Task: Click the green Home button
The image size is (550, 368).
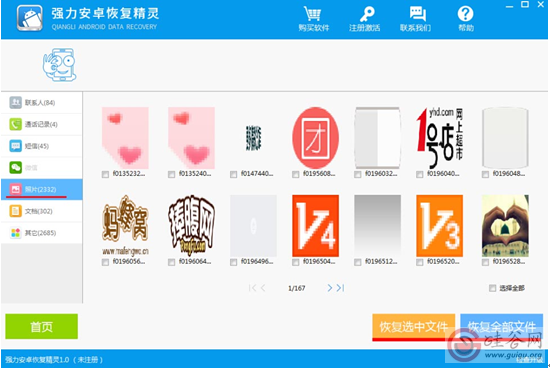Action: point(41,326)
